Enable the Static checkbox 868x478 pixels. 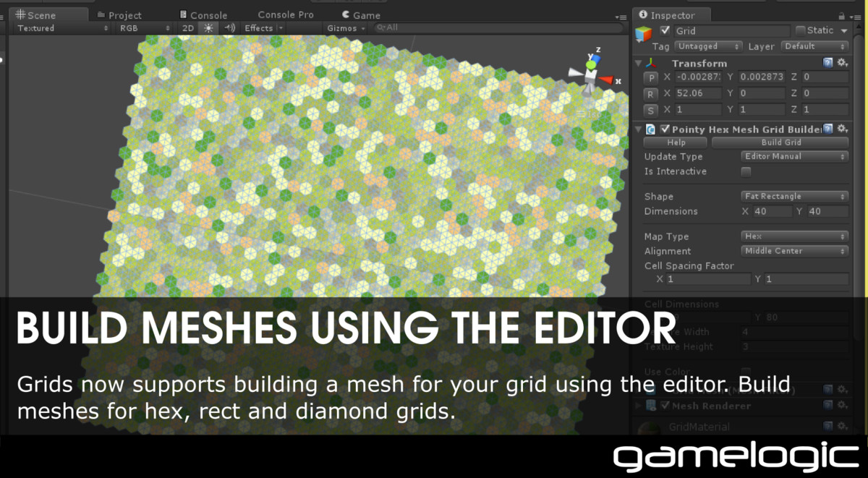point(800,30)
